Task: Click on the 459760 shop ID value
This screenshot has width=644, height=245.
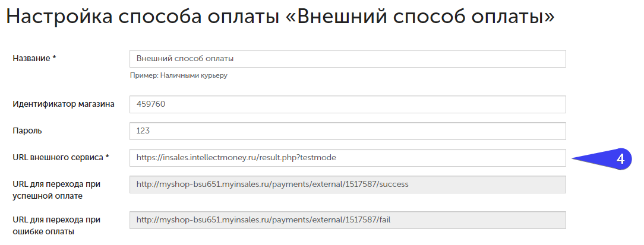Action: click(151, 104)
